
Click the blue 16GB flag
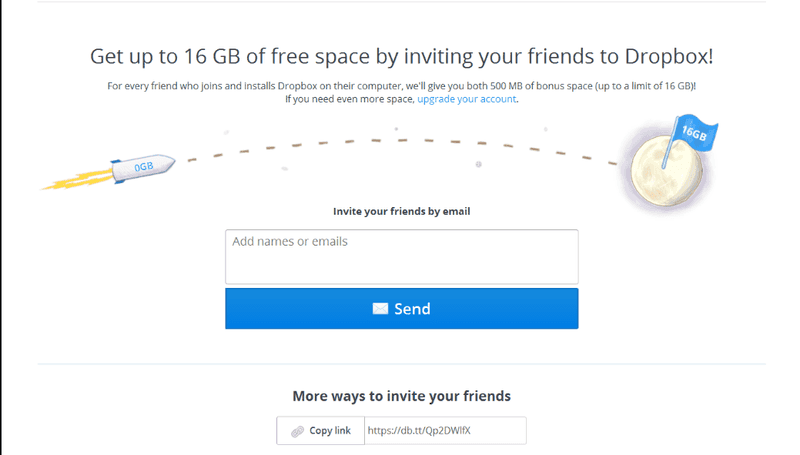695,132
